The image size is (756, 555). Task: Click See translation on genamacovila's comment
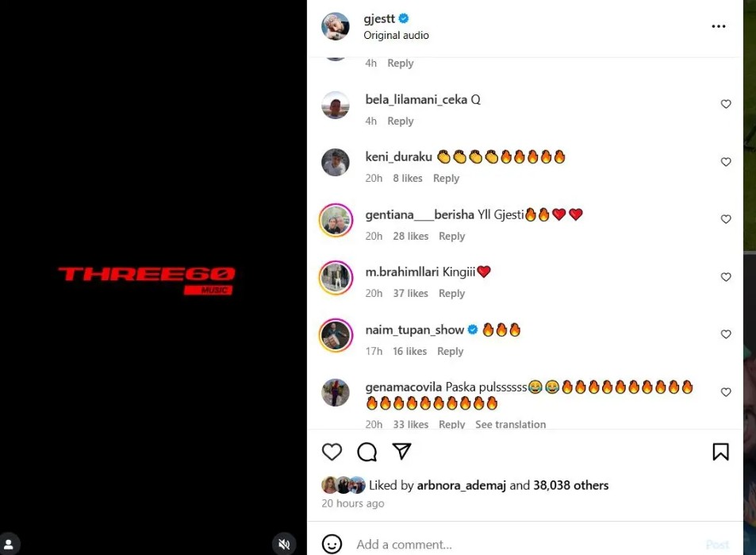click(511, 424)
